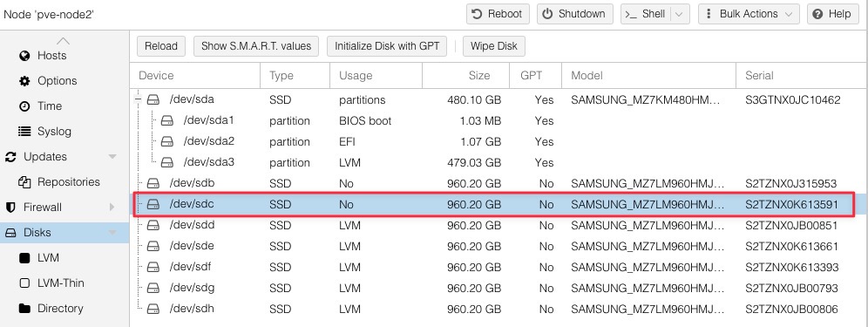Click the drive icon for /dev/sdc
Viewport: 868px width, 327px height.
coord(153,205)
